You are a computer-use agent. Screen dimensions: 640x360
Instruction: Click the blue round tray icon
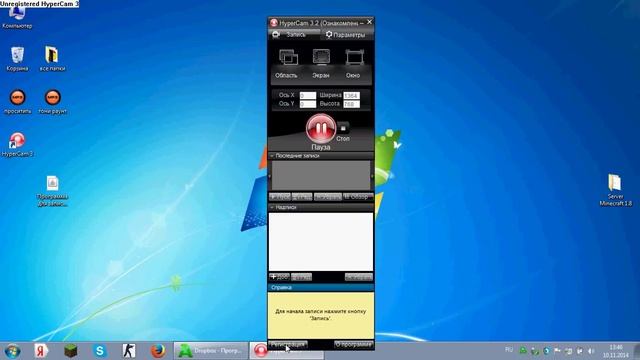click(x=547, y=351)
